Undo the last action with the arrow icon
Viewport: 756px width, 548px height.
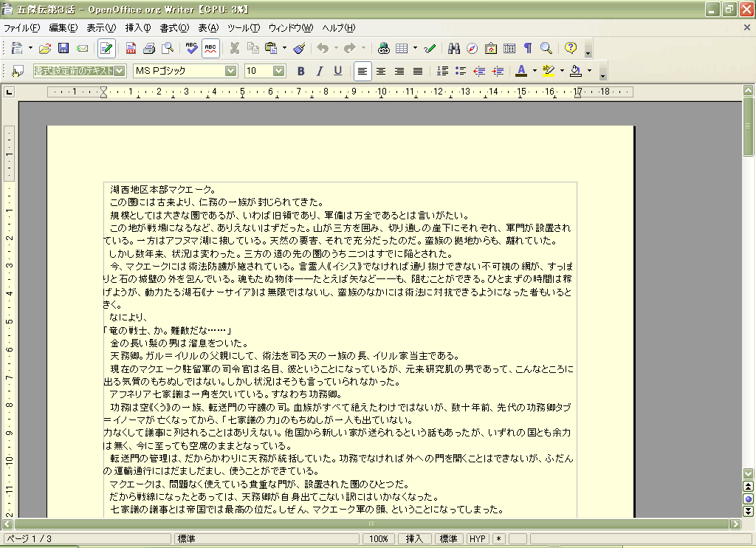(323, 48)
